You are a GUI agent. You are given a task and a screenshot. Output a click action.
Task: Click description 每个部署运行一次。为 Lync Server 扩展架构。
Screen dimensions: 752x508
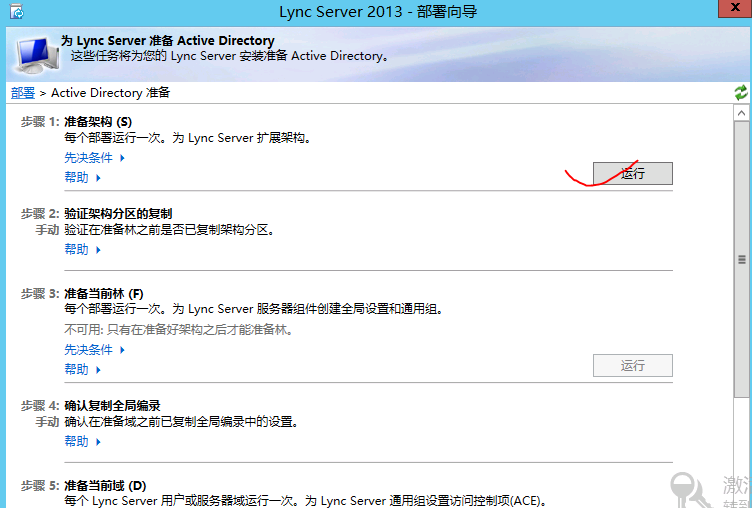click(189, 138)
